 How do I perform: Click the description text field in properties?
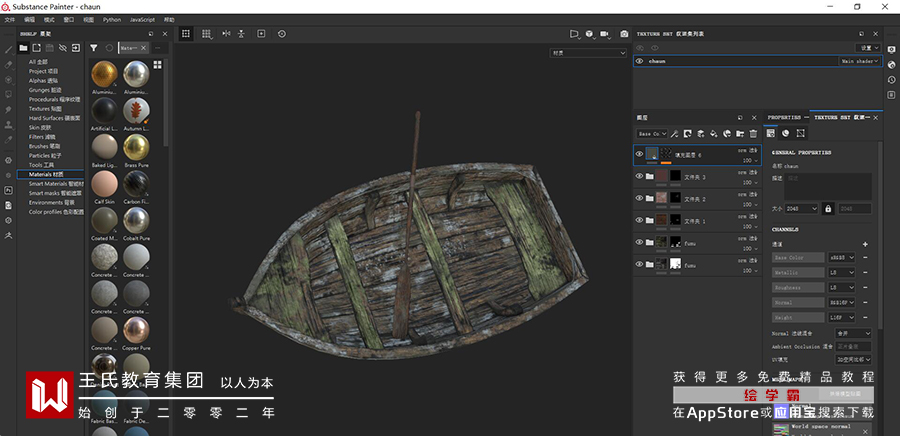[828, 186]
